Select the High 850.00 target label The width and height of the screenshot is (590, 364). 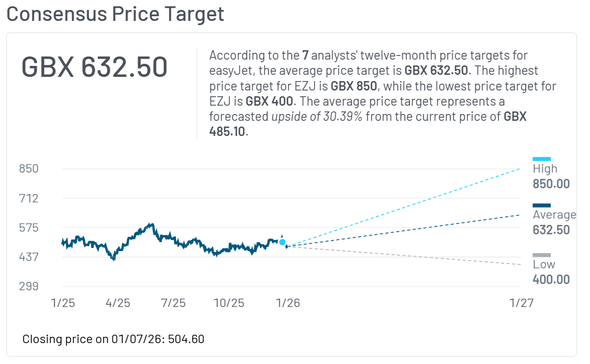tap(551, 176)
